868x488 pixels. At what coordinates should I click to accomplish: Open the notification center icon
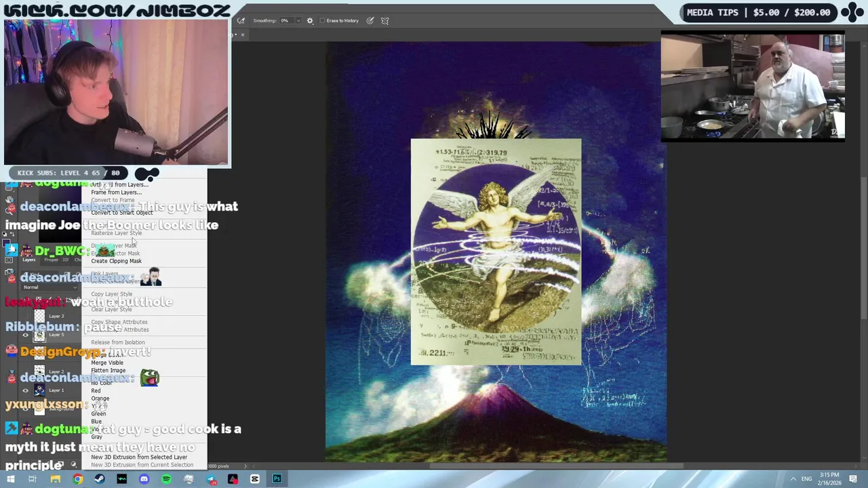[853, 479]
